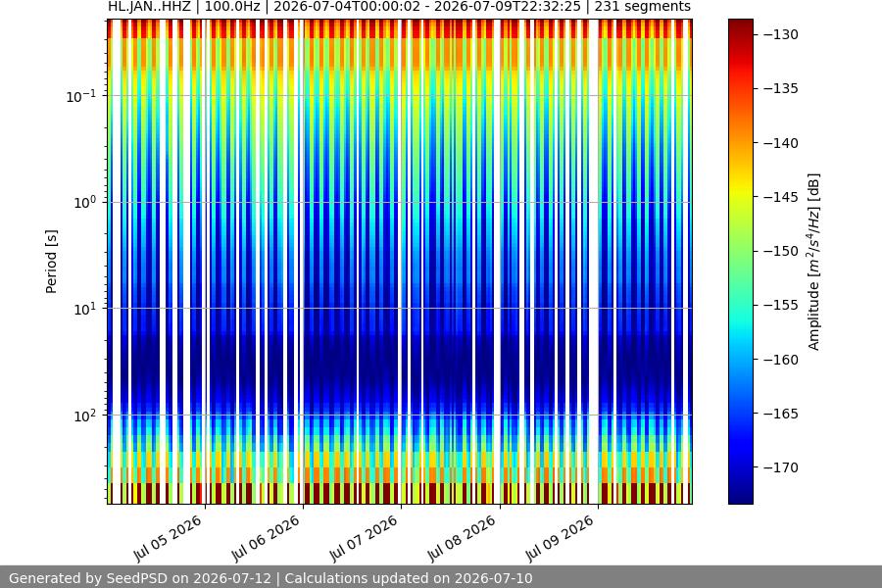The image size is (882, 588).
Task: Click the '10¹' period axis tick label
Action: (x=84, y=309)
